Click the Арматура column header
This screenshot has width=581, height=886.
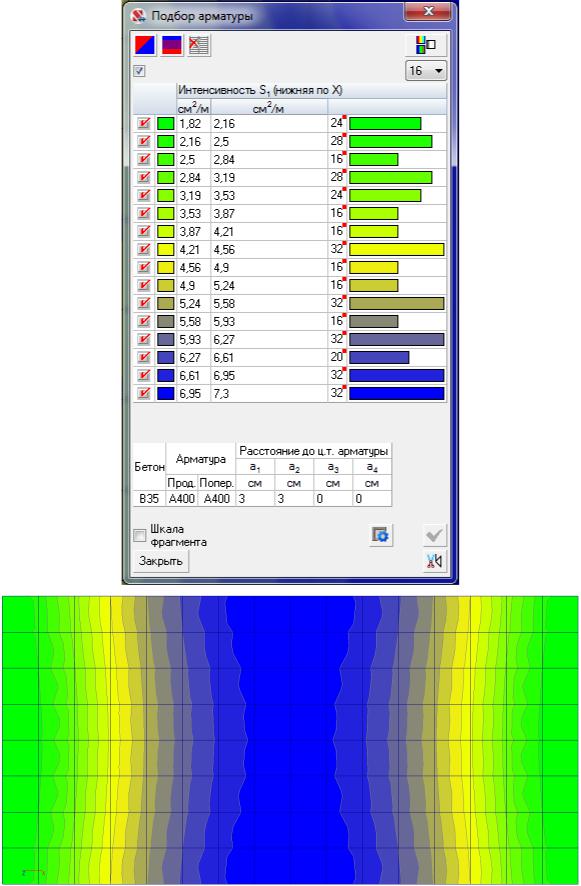click(x=200, y=459)
